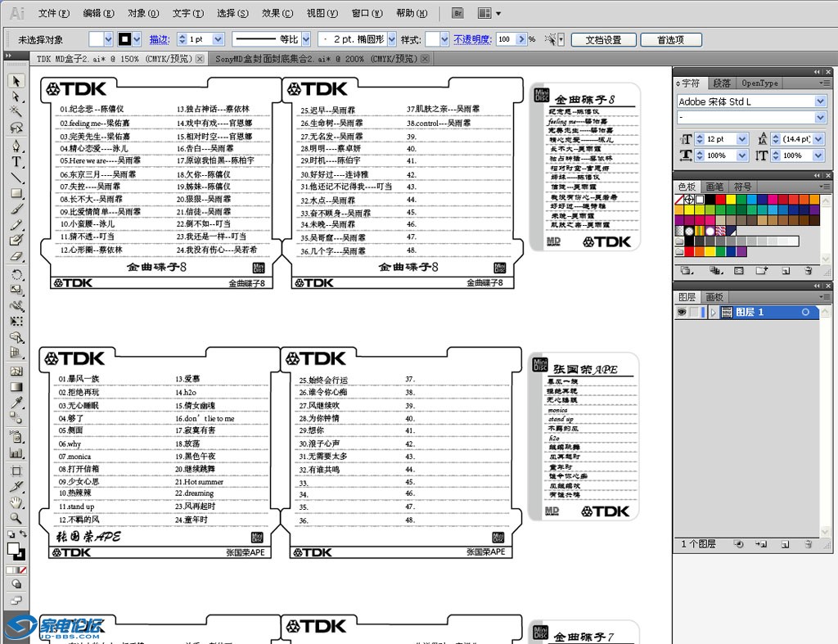838x644 pixels.
Task: Hide 图层 1 with the eye icon
Action: pyautogui.click(x=682, y=312)
